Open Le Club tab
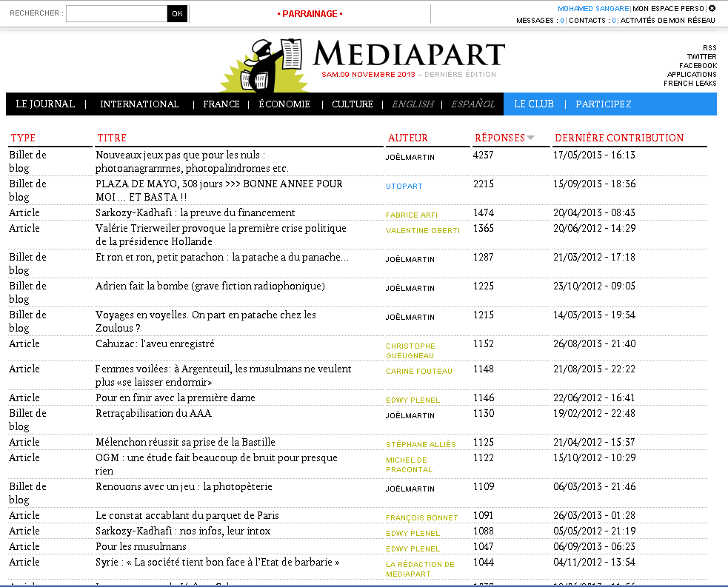The width and height of the screenshot is (728, 587). (x=533, y=104)
